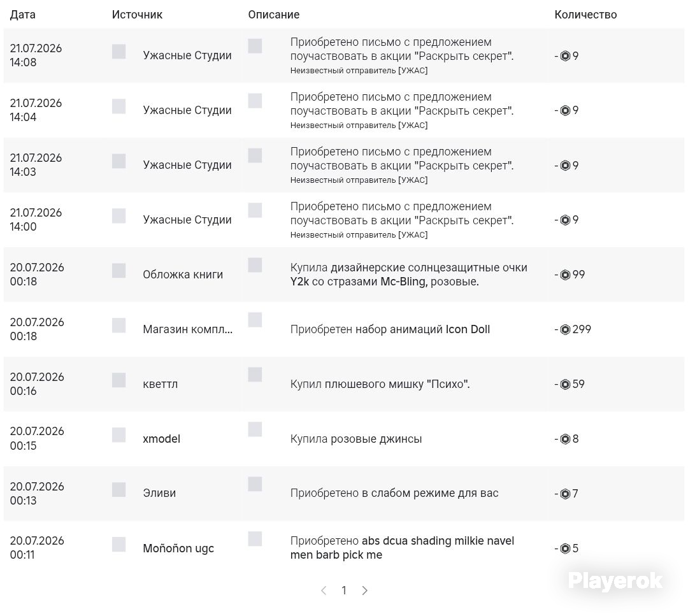Screen dimensions: 688x616
Task: Open the Moñoñon ugc creator link
Action: click(178, 548)
